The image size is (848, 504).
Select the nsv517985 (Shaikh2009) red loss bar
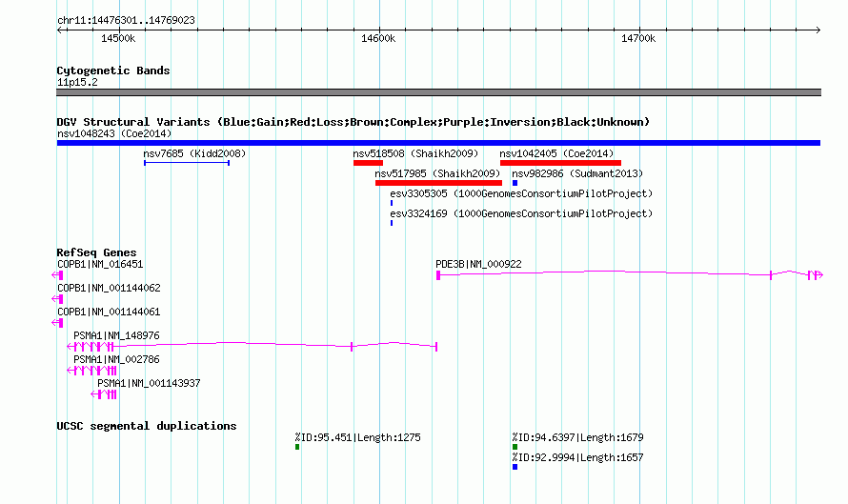pos(438,183)
